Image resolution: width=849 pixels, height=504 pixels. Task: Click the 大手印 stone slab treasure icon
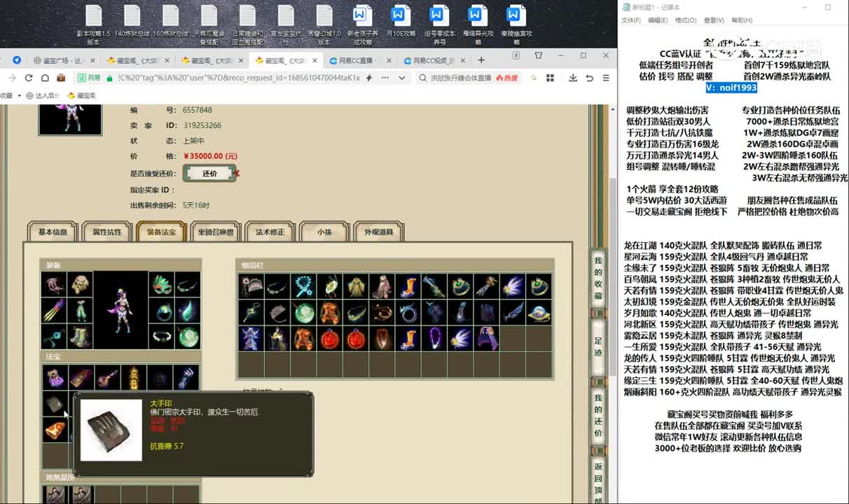point(54,404)
